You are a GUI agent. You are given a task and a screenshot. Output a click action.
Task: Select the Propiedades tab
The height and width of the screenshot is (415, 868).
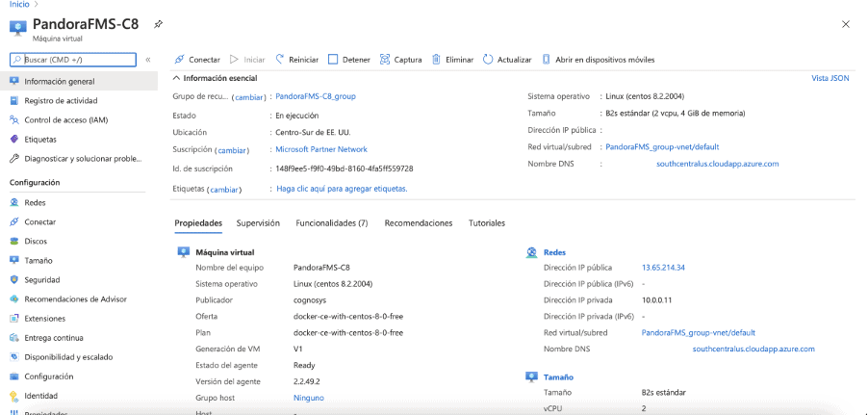click(198, 222)
